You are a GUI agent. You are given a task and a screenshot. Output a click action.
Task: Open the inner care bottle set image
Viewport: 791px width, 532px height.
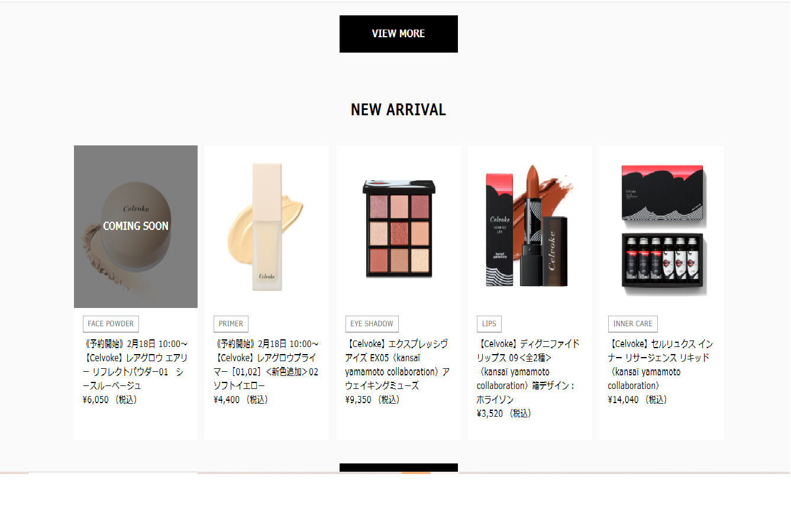tap(661, 226)
